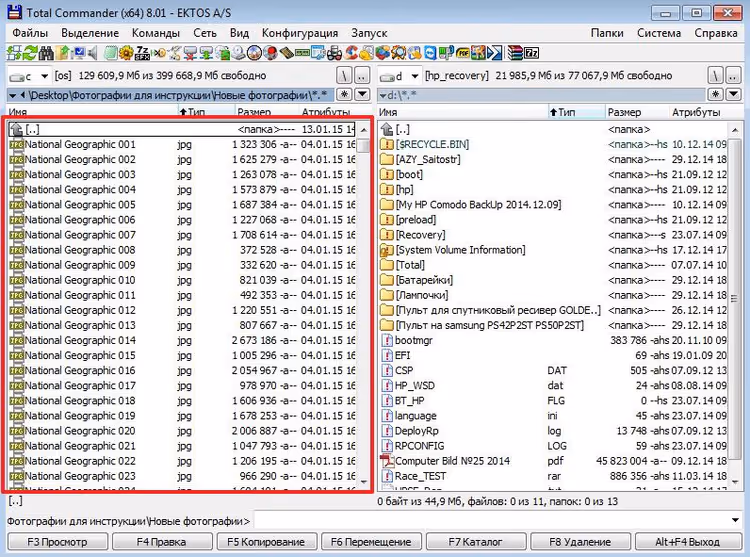Click the magnifier with orange gear toolbar icon

pos(398,53)
